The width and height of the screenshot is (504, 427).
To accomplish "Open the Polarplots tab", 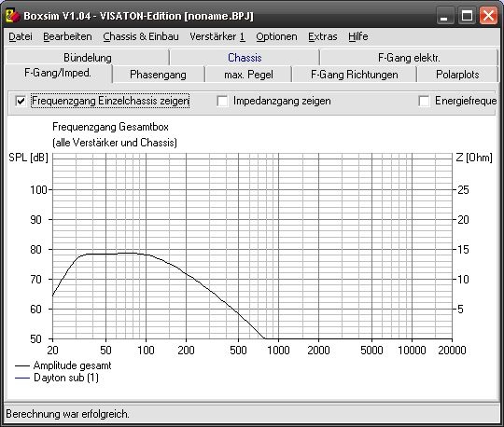I will point(457,75).
